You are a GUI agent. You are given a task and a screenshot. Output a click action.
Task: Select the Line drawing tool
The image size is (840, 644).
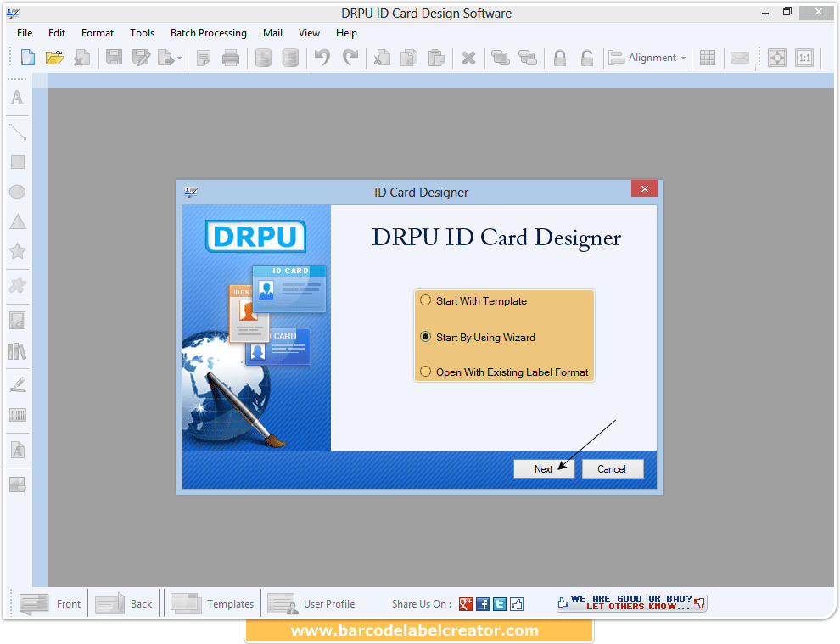pos(18,132)
